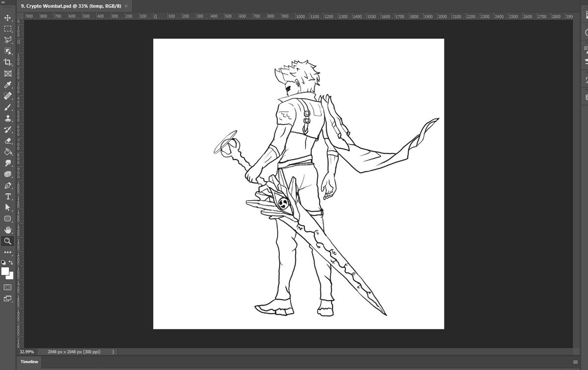The image size is (588, 370).
Task: Swap foreground and background colors
Action: (x=11, y=262)
